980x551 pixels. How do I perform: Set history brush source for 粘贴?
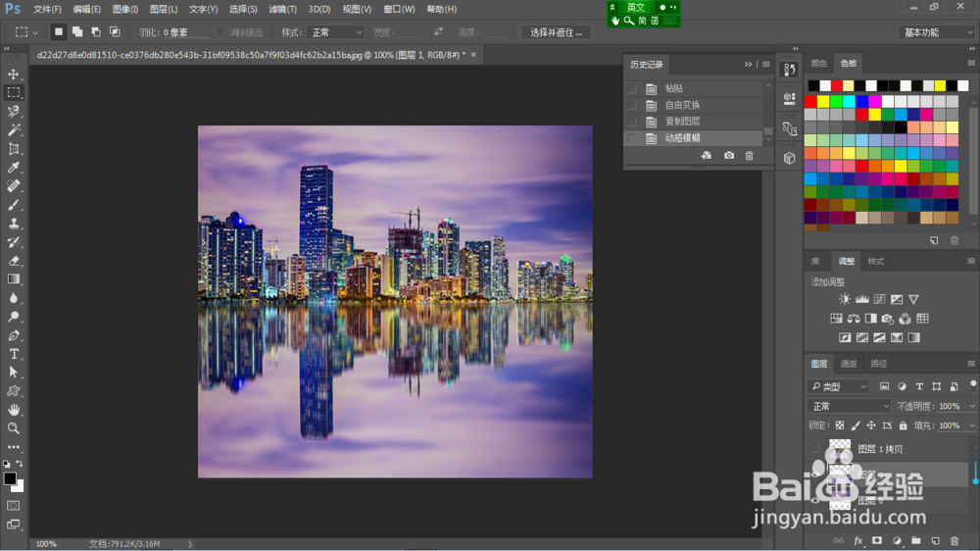pyautogui.click(x=632, y=89)
